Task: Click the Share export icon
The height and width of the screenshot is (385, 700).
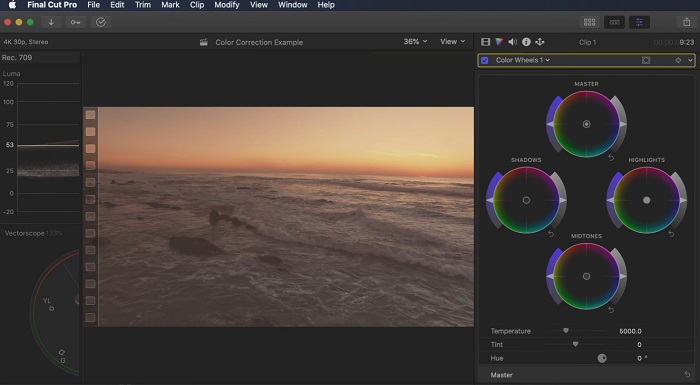Action: [687, 22]
